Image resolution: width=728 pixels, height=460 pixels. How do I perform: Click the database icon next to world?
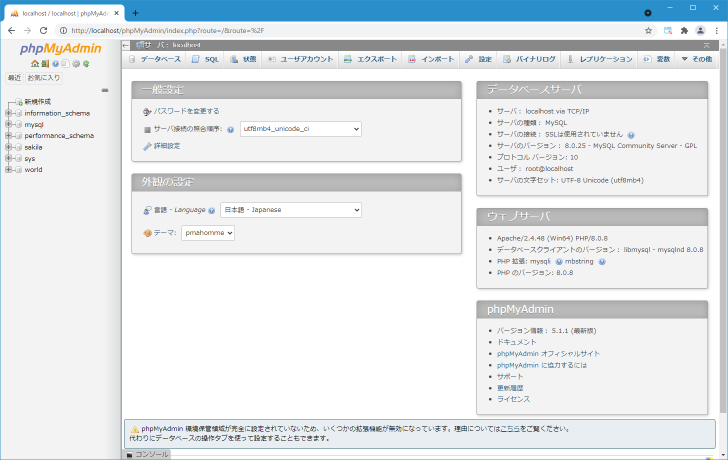(x=19, y=169)
